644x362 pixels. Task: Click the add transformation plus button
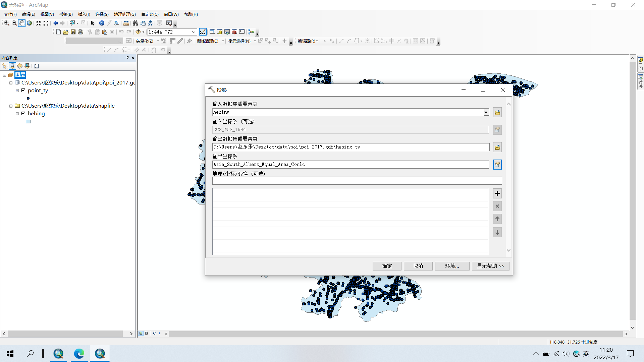[x=497, y=193]
